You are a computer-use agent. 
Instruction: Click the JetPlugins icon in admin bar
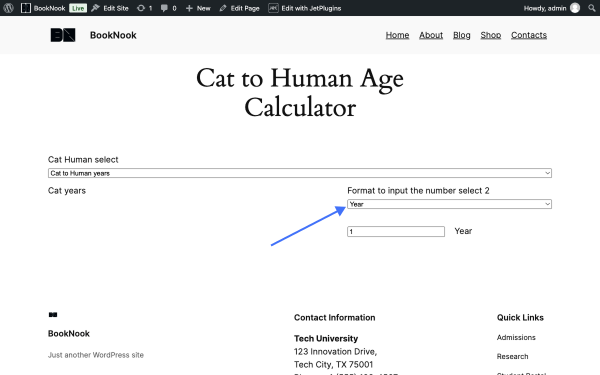click(273, 8)
